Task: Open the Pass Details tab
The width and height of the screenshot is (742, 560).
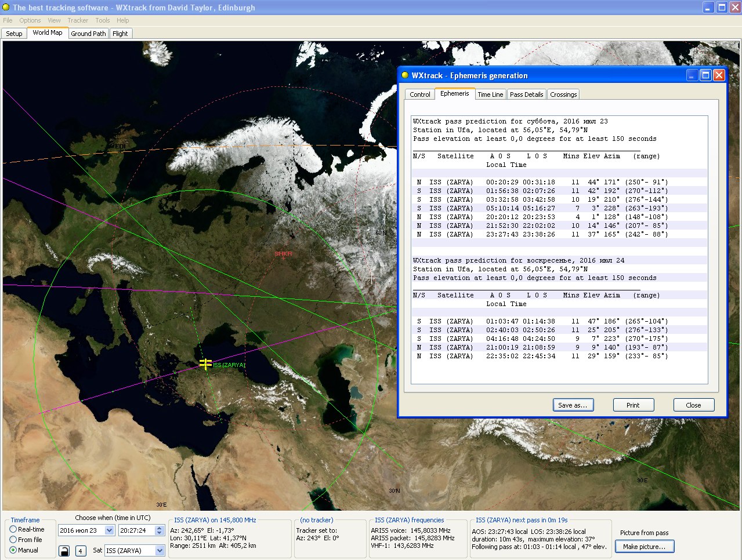Action: [527, 94]
